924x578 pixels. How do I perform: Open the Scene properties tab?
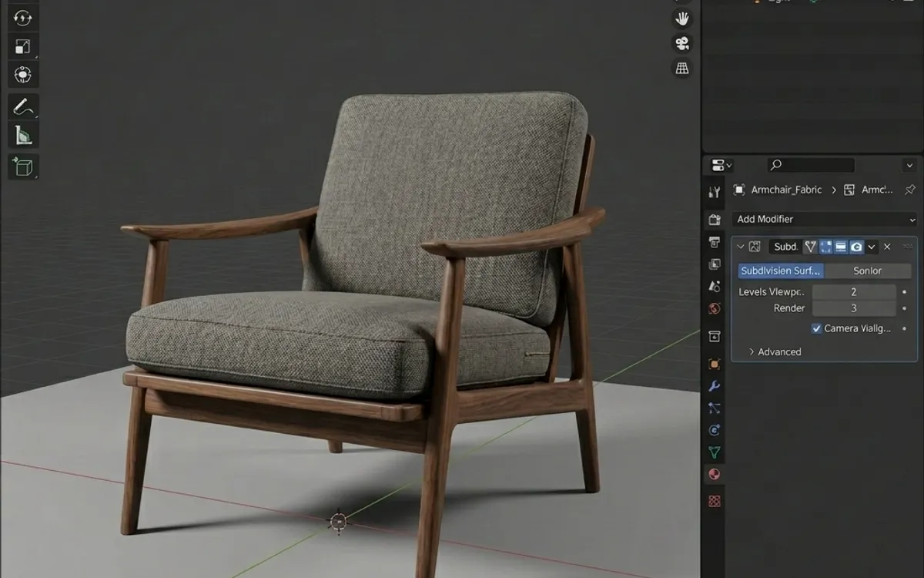715,287
